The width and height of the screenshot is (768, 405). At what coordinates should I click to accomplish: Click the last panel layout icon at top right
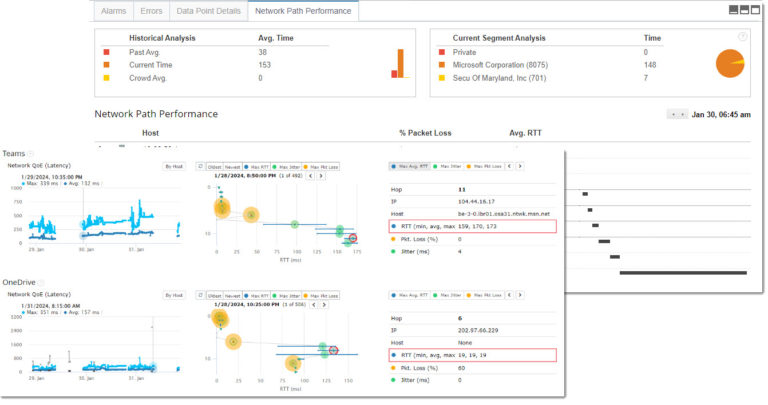[x=755, y=10]
